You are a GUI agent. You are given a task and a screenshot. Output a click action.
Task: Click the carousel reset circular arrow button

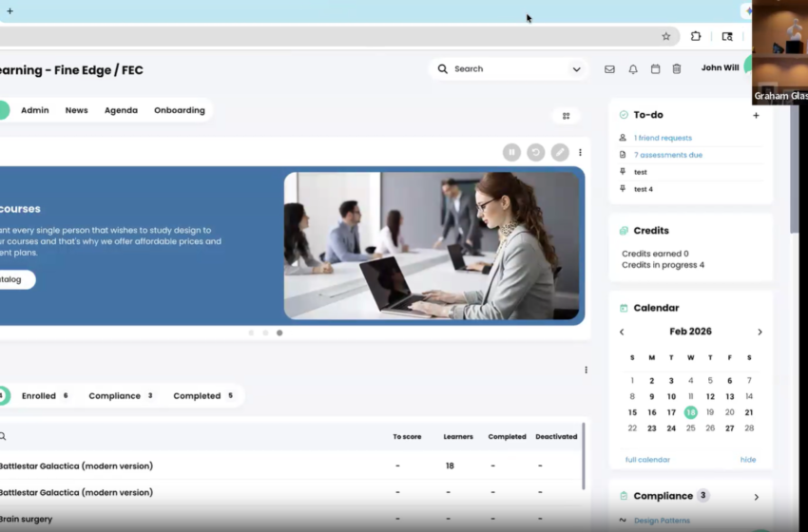536,152
